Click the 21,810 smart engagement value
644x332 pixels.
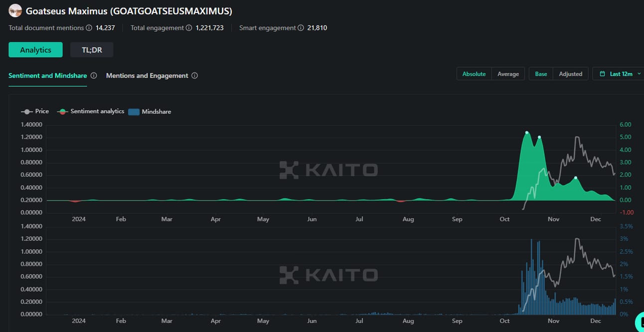(317, 28)
